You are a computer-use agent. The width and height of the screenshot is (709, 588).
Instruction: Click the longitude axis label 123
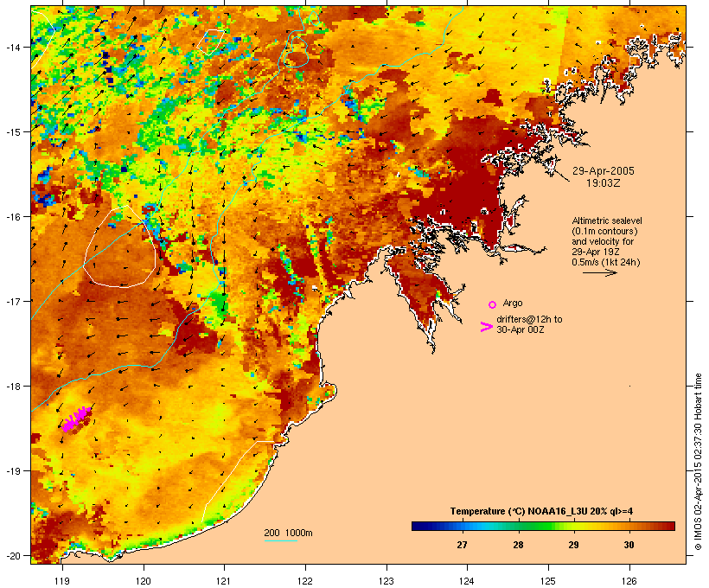click(386, 581)
